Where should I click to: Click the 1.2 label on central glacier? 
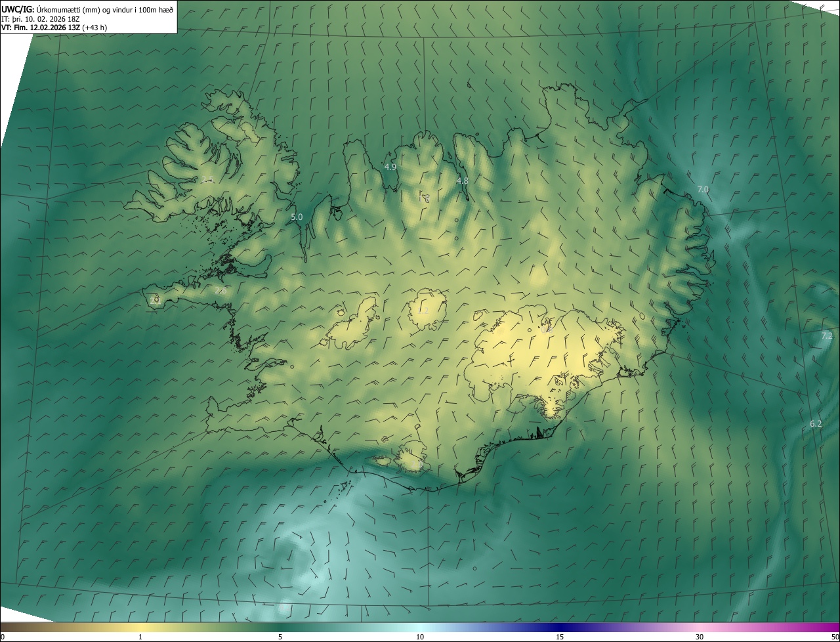pyautogui.click(x=423, y=310)
